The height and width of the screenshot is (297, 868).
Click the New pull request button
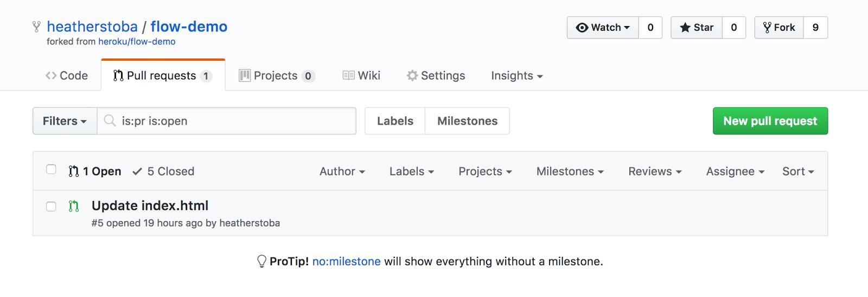pos(770,121)
